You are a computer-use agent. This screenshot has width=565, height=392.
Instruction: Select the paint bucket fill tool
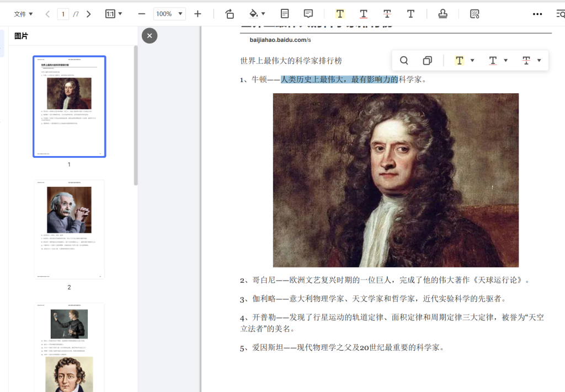click(253, 14)
